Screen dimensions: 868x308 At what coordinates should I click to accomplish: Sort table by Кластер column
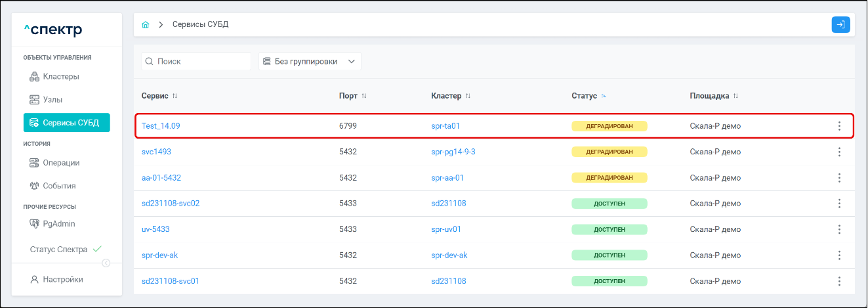pos(468,96)
